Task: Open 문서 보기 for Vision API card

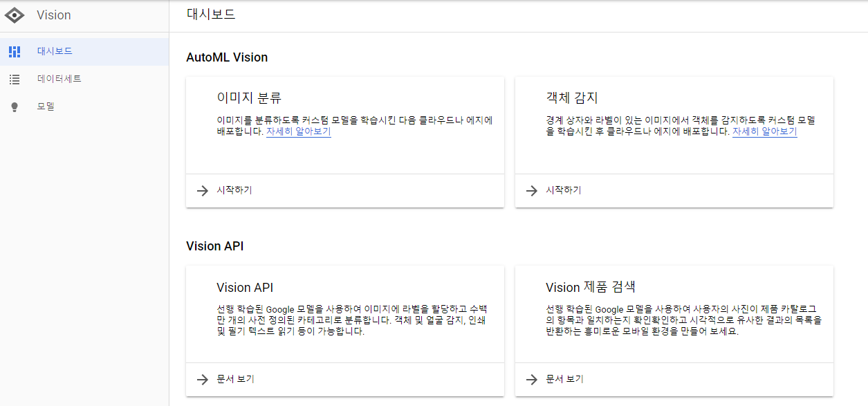Action: click(x=235, y=379)
